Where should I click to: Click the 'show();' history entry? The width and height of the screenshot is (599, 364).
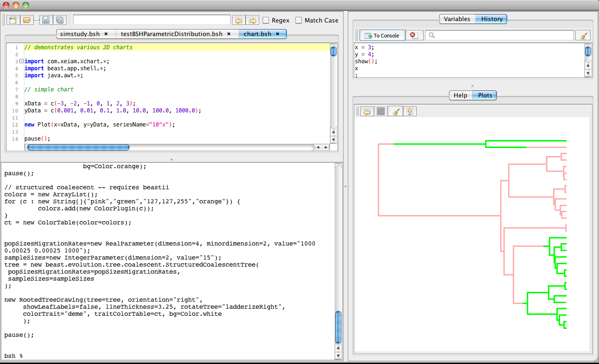(366, 61)
